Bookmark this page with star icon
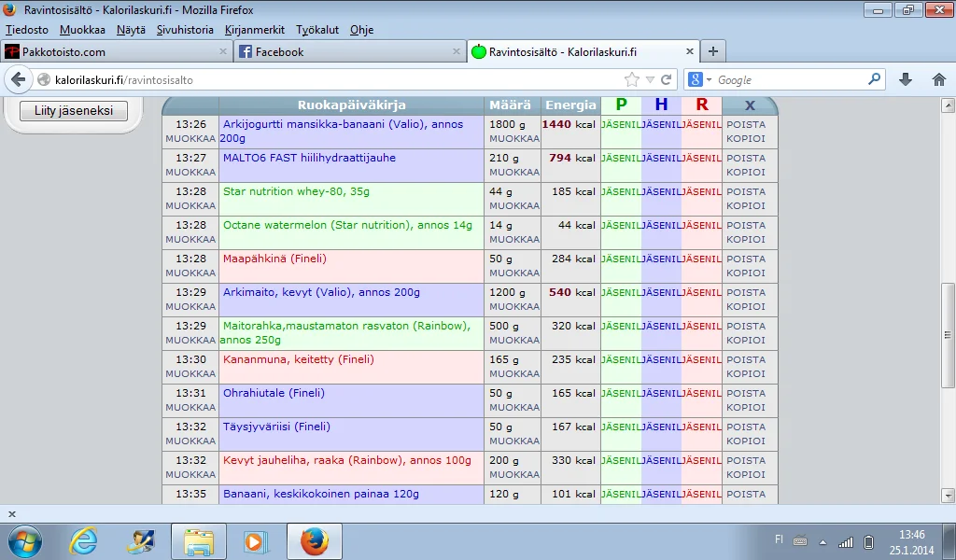Image resolution: width=956 pixels, height=560 pixels. click(632, 80)
